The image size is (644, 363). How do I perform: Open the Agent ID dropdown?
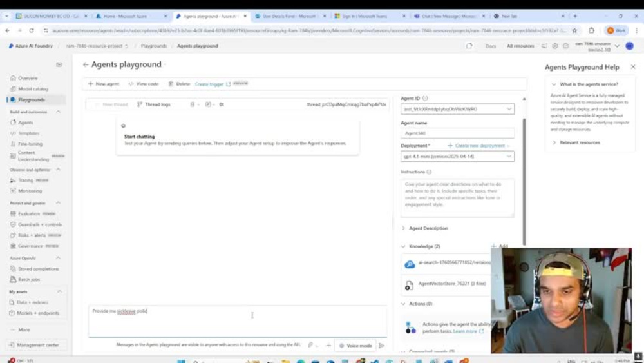(457, 109)
